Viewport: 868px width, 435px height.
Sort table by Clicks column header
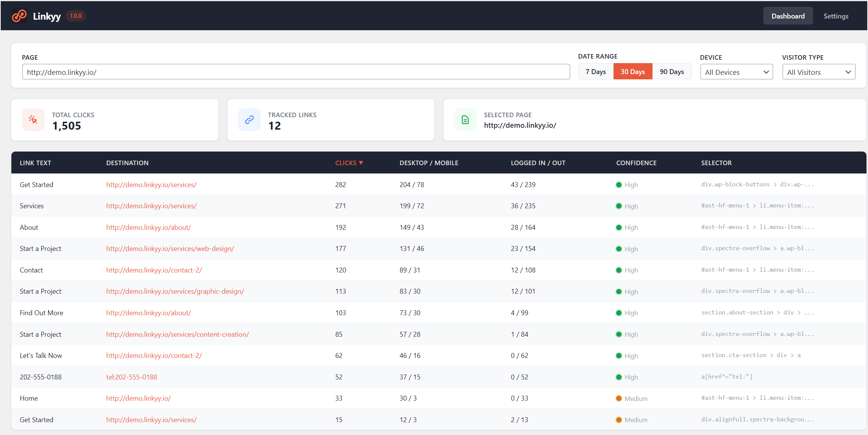click(346, 163)
